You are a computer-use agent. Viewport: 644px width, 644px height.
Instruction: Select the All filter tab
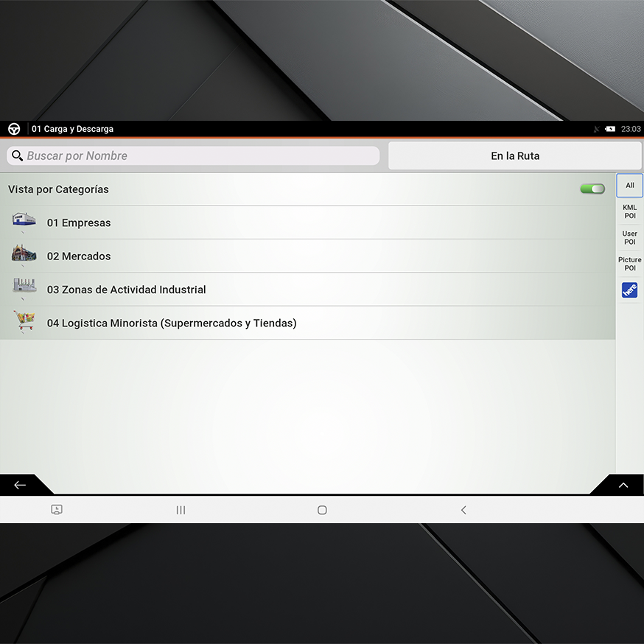[x=629, y=186]
